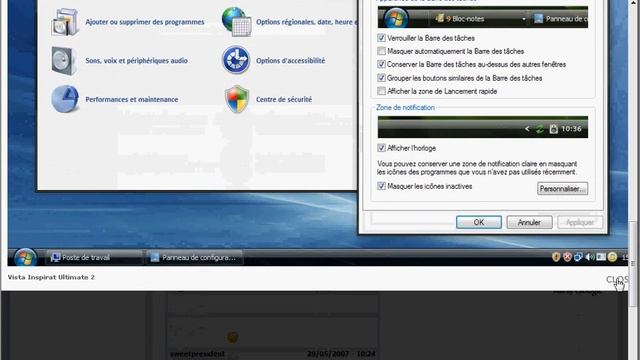Toggle Conserver la Barre des tâches au-dessus

click(381, 64)
